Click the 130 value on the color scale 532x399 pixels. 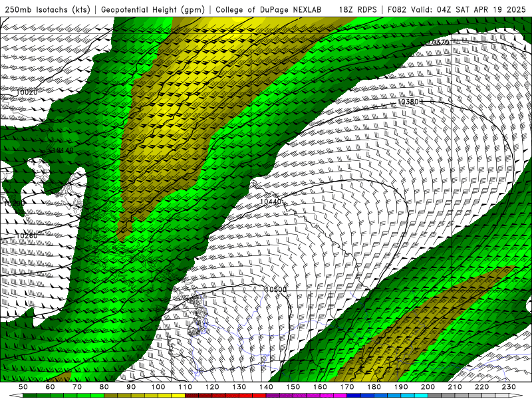point(239,387)
